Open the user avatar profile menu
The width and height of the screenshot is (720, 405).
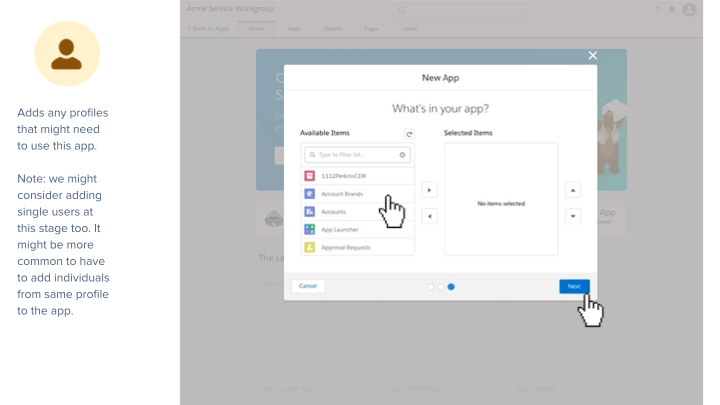click(x=689, y=10)
